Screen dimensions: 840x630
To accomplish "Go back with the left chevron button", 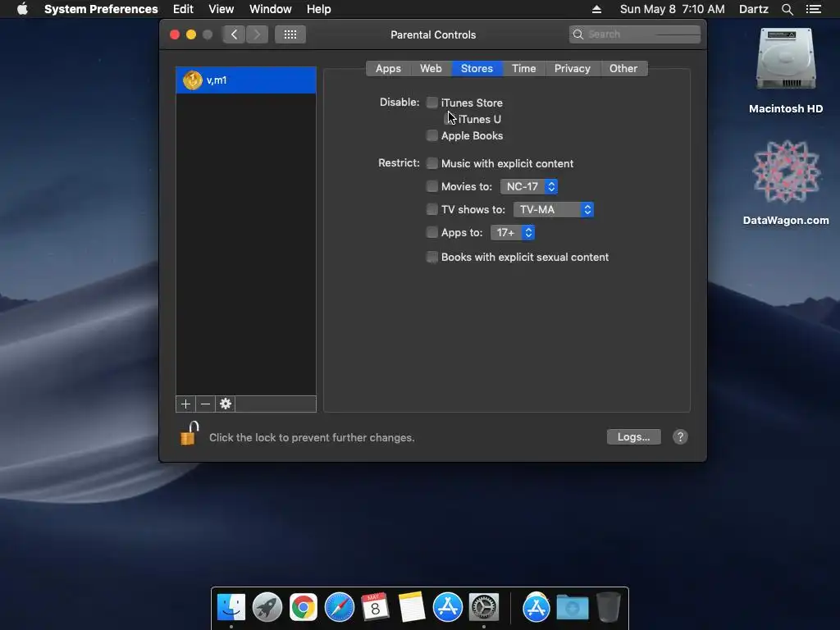I will coord(234,34).
